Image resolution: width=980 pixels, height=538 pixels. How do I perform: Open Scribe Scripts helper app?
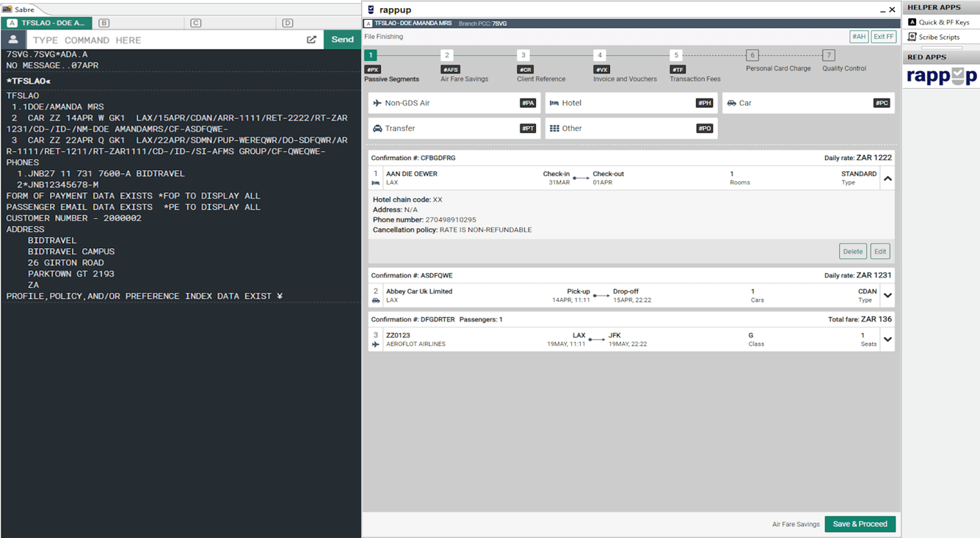(x=938, y=37)
